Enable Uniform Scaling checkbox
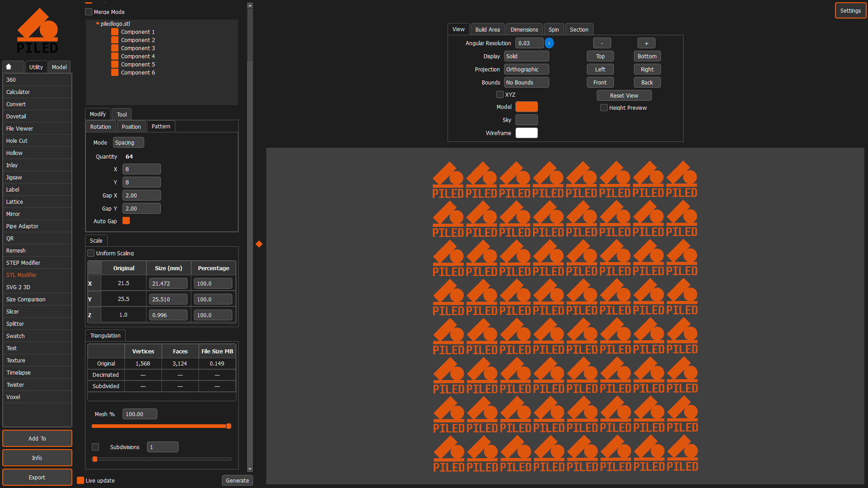Image resolution: width=868 pixels, height=488 pixels. (x=91, y=253)
